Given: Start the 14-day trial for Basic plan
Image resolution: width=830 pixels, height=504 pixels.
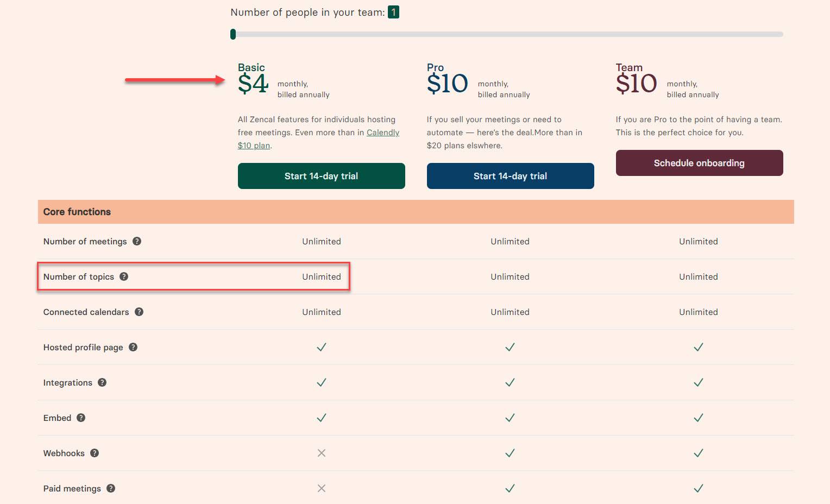Looking at the screenshot, I should 321,175.
